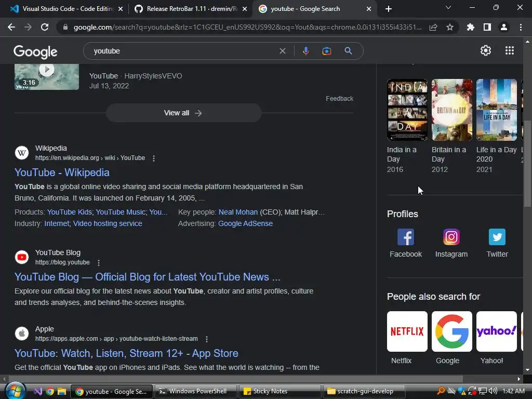The width and height of the screenshot is (532, 399).
Task: Submit search with the magnifier icon
Action: pyautogui.click(x=348, y=51)
